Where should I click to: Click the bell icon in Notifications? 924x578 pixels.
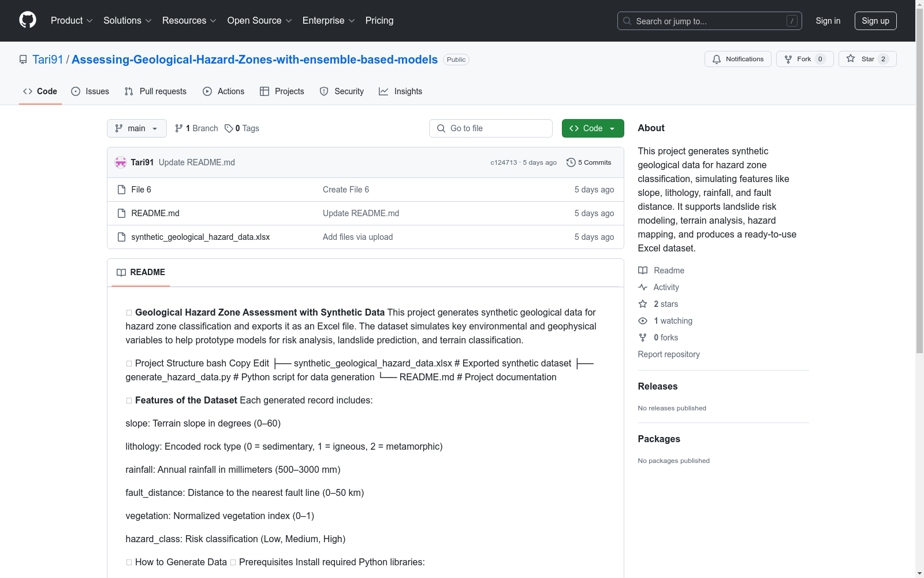pos(717,59)
